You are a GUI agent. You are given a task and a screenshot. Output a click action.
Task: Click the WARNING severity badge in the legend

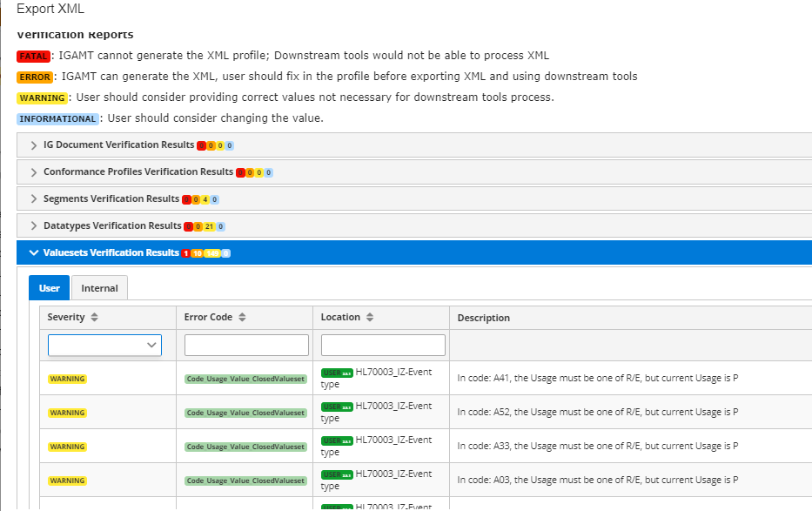click(x=42, y=97)
